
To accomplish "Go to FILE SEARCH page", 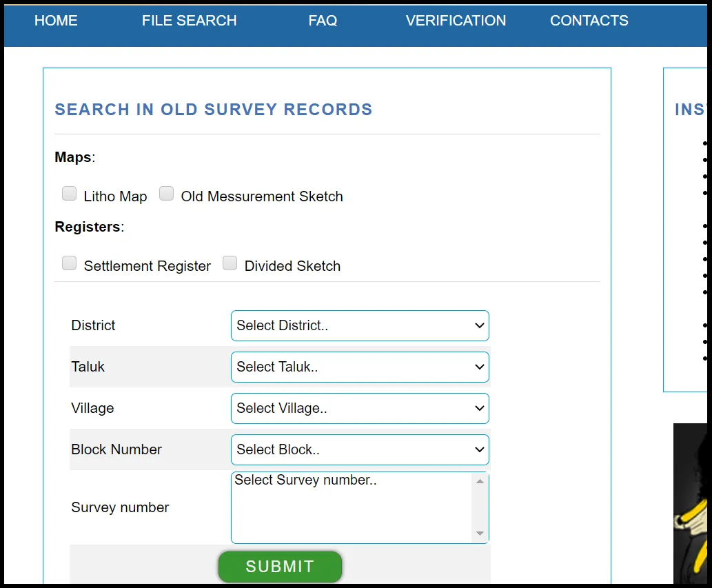I will tap(189, 21).
